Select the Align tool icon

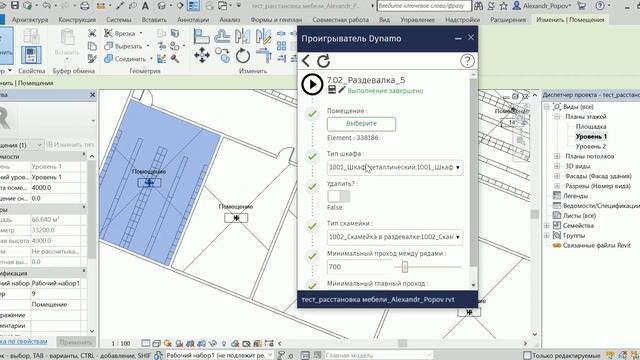coord(201,37)
